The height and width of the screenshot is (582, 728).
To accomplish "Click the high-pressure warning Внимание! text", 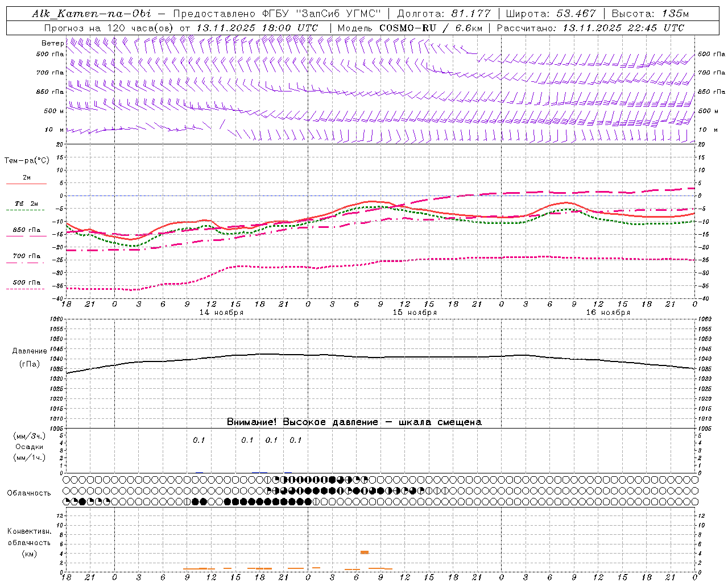I will point(354,422).
